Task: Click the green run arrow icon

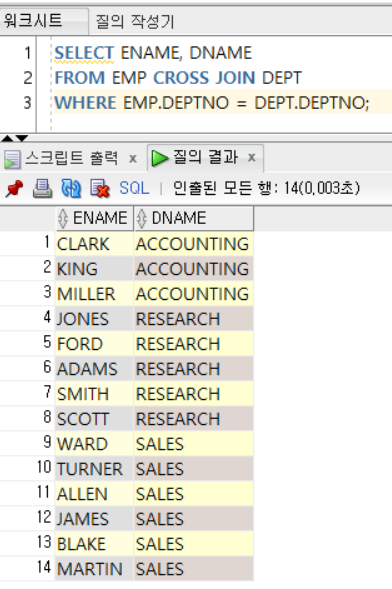Action: [160, 158]
